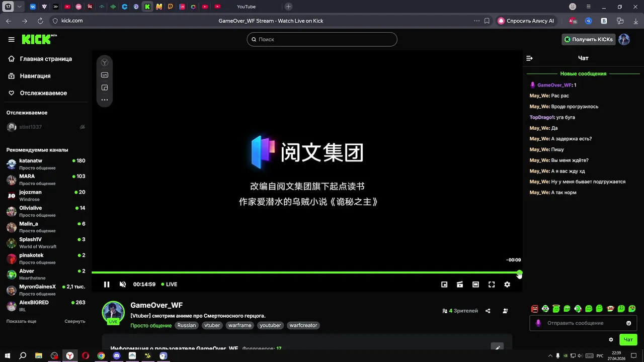Screen dimensions: 644x362
Task: Open moderator user icon beside share
Action: [x=505, y=311]
